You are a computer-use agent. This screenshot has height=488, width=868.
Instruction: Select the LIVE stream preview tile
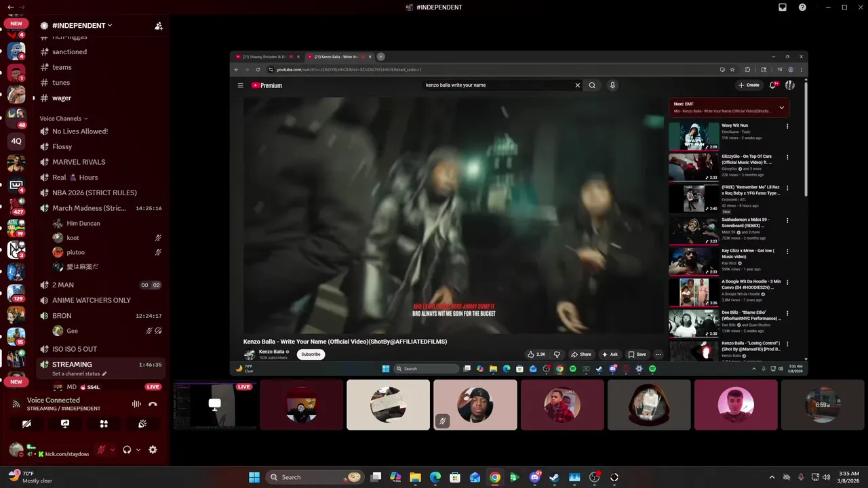point(214,405)
